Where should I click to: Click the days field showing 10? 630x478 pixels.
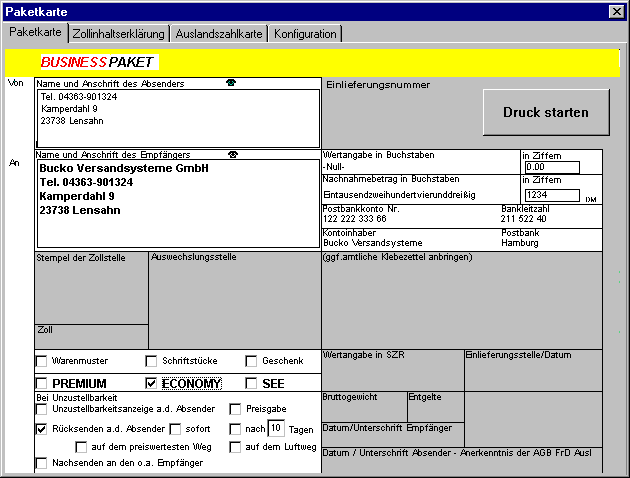[276, 428]
